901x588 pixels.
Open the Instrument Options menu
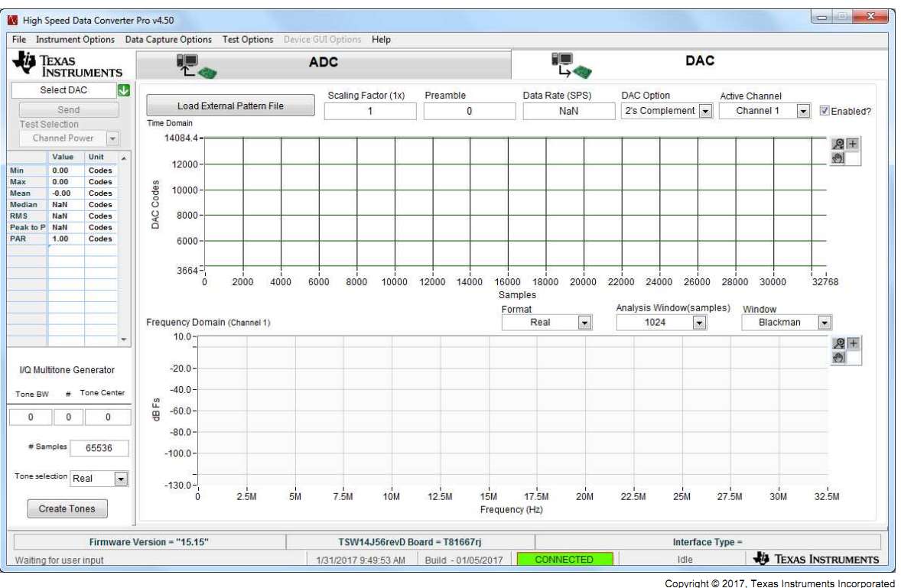click(x=75, y=40)
